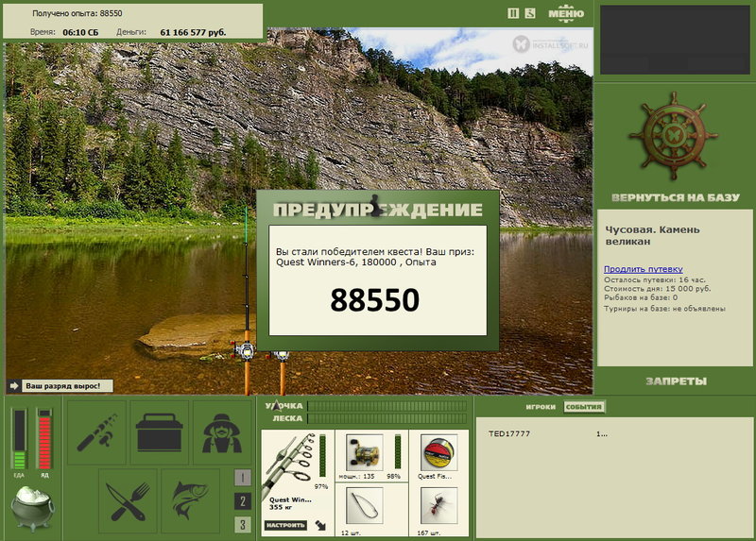This screenshot has width=756, height=541.
Task: Click the arrow icon beside НАСТРОИТЬ
Action: pos(320,525)
